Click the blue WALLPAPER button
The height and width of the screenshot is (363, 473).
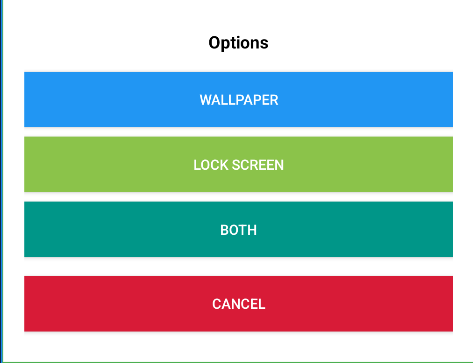pyautogui.click(x=238, y=99)
